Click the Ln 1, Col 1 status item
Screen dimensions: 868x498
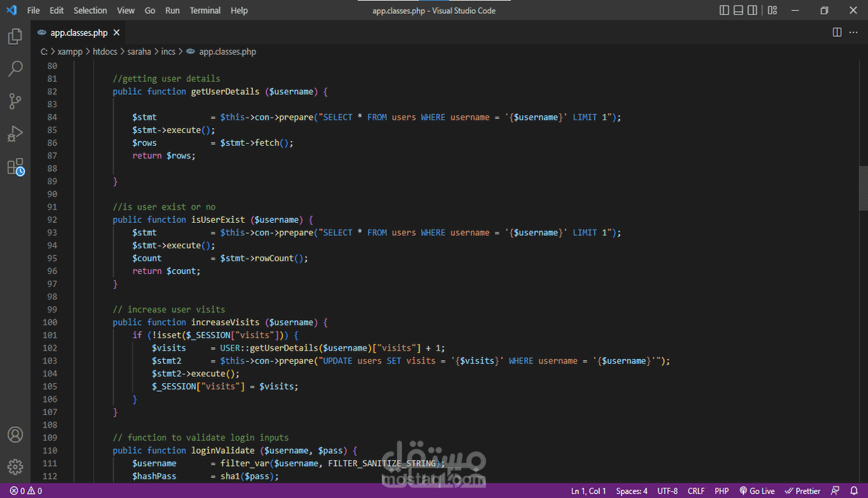click(x=589, y=491)
